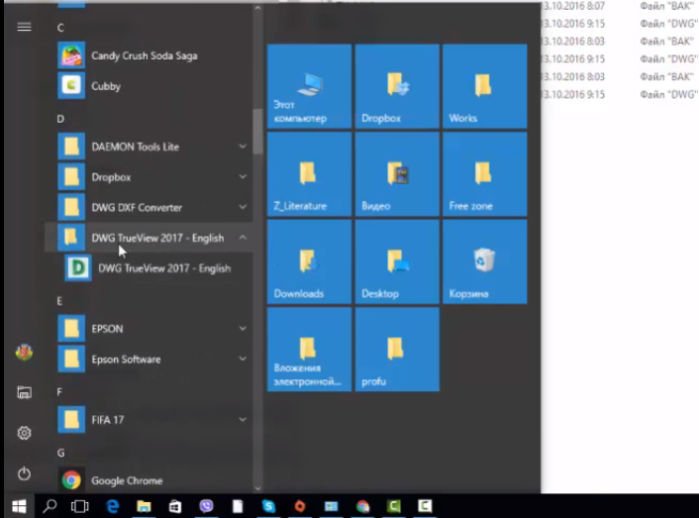Click the EPSON folder icon
The image size is (699, 518).
(x=71, y=329)
